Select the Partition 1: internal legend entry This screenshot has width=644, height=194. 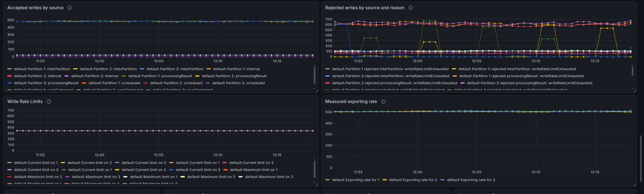[236, 69]
